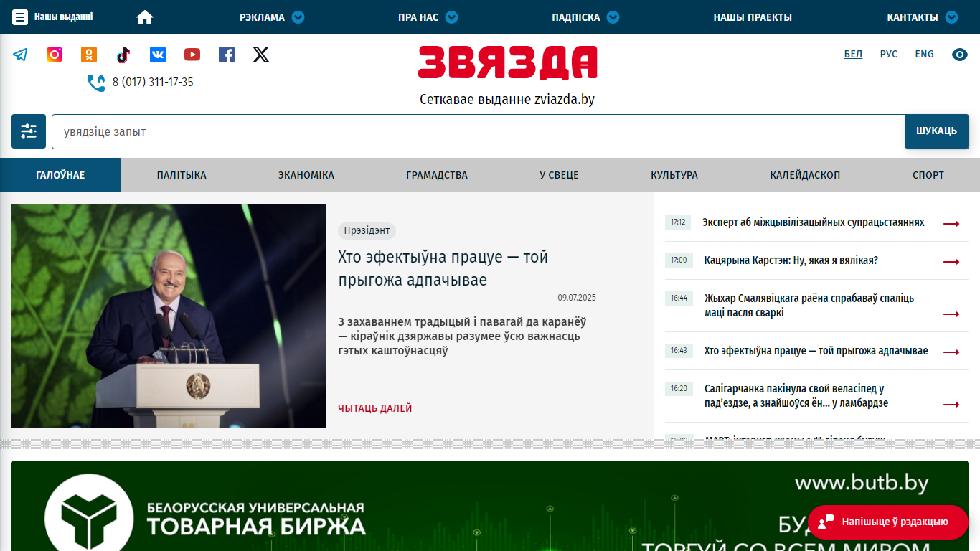Open the VK social icon

(x=158, y=55)
